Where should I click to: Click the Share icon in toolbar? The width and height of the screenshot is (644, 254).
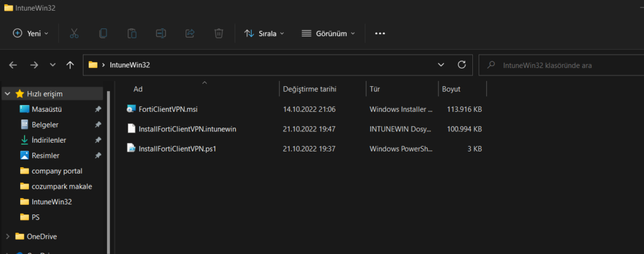190,34
